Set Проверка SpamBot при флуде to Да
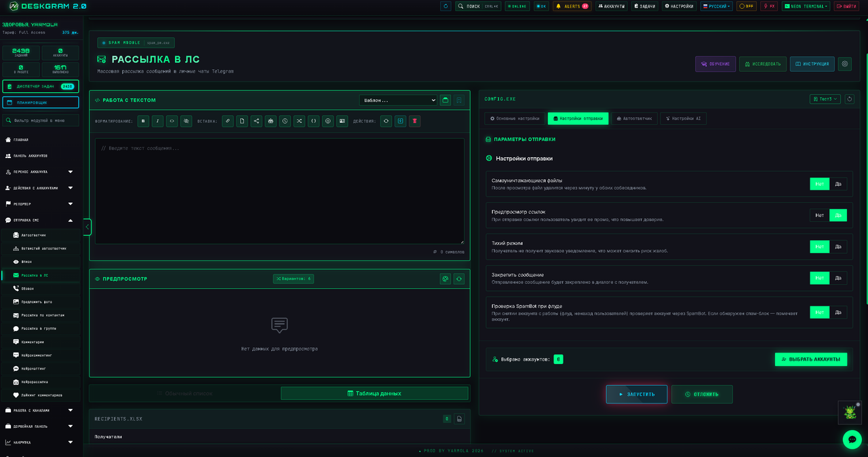This screenshot has height=457, width=868. [x=838, y=313]
